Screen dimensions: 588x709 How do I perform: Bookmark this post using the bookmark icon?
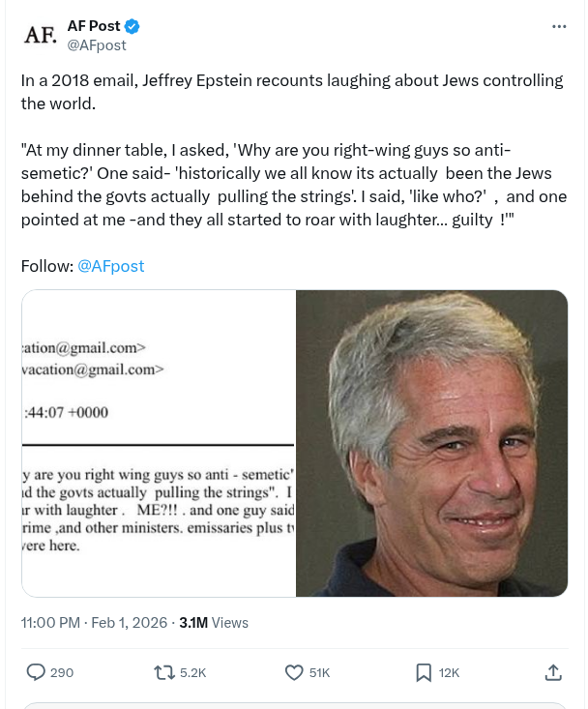point(423,672)
